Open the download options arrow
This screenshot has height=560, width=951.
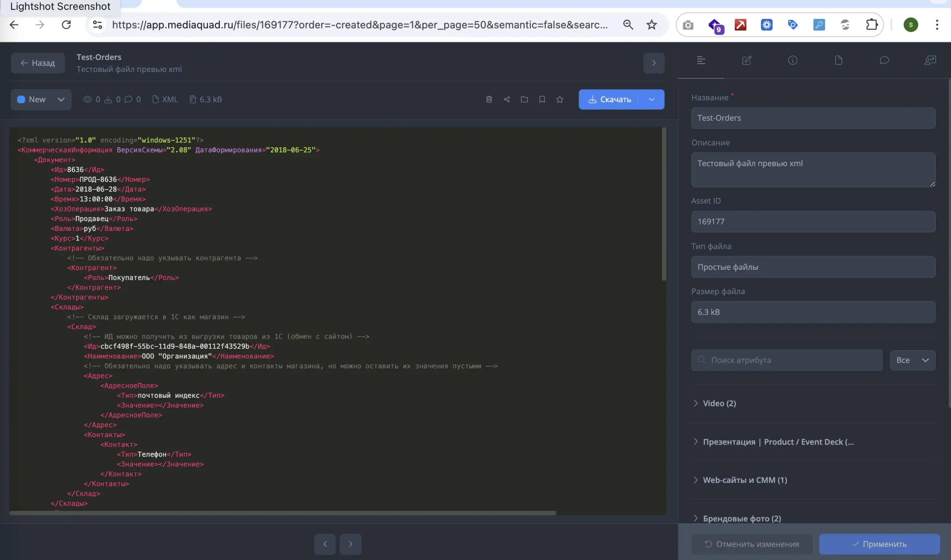point(652,99)
